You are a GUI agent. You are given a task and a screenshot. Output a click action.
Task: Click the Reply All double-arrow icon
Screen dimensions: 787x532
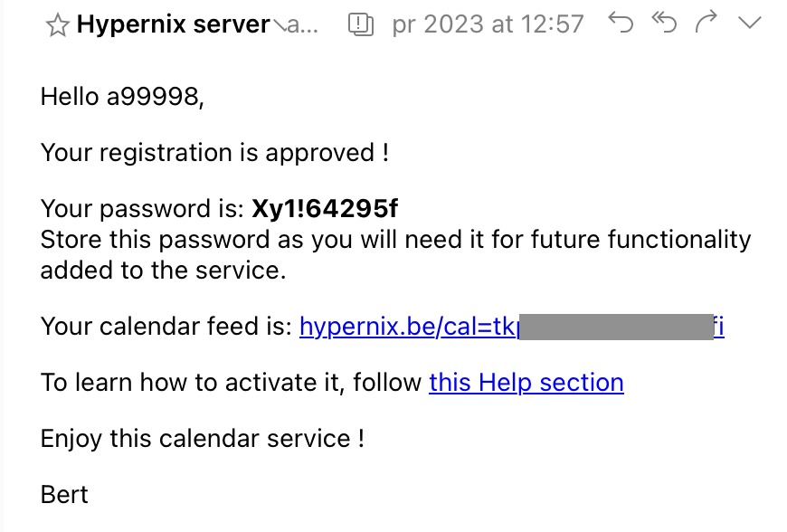(x=665, y=23)
